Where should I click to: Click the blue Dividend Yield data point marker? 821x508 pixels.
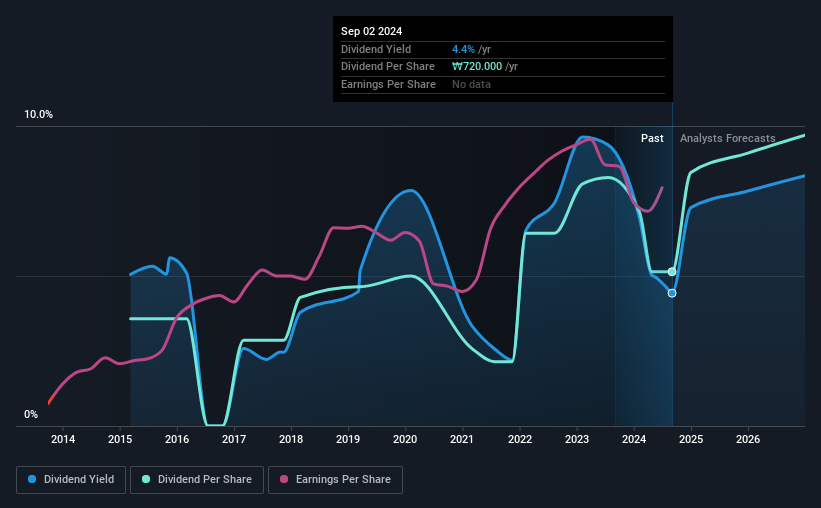click(672, 293)
